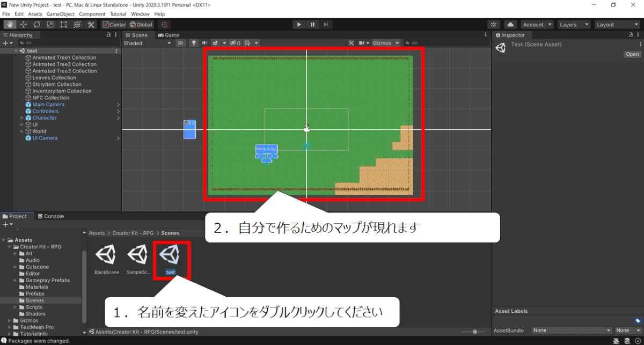Select the Rotate tool

(37, 25)
